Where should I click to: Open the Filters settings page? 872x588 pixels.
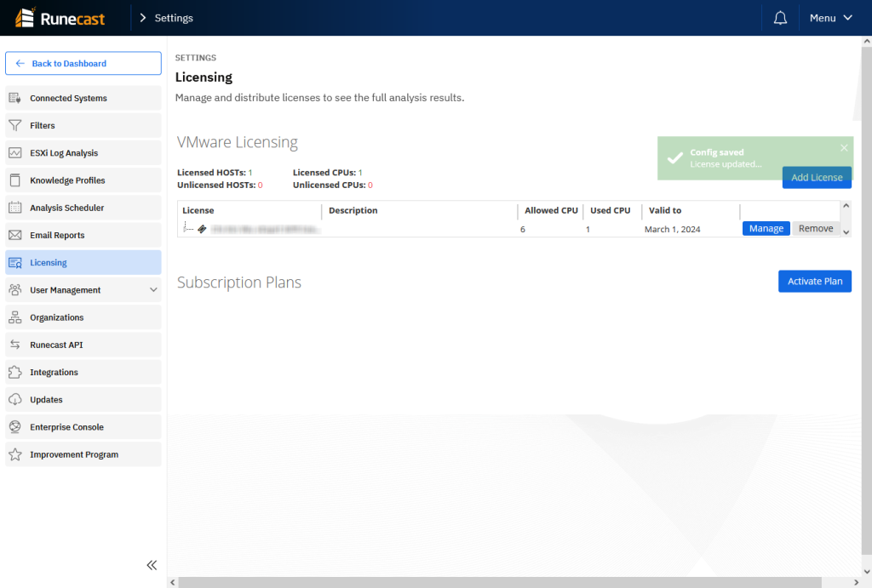click(83, 126)
